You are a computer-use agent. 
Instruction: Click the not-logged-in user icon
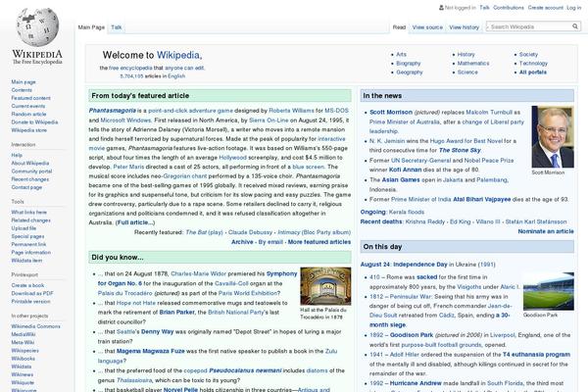tap(441, 8)
